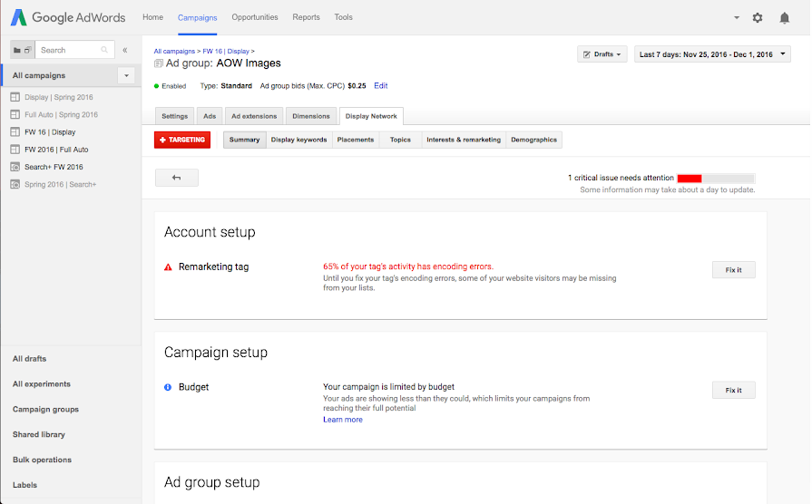Open the notifications bell
Screen dimensions: 812x504
[x=785, y=18]
